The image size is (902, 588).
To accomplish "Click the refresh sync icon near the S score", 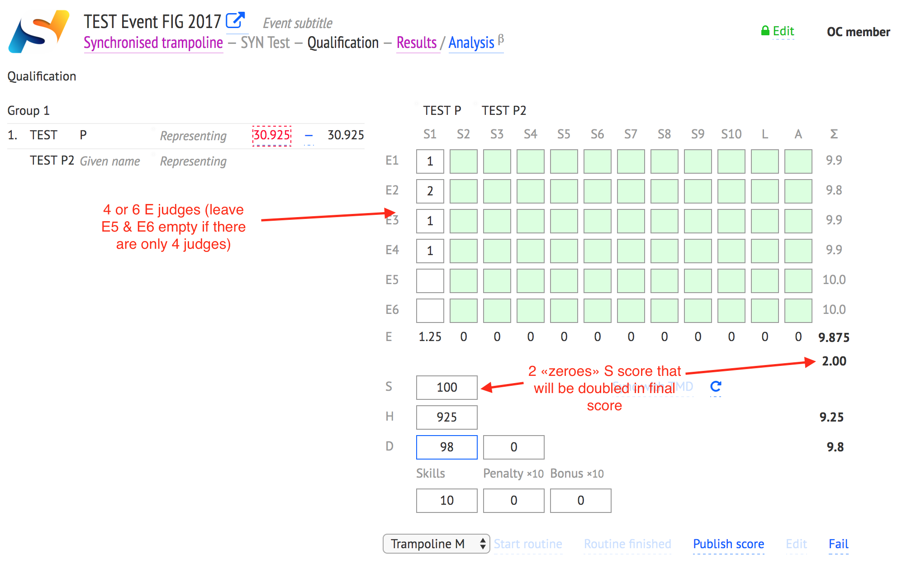I will [x=715, y=387].
